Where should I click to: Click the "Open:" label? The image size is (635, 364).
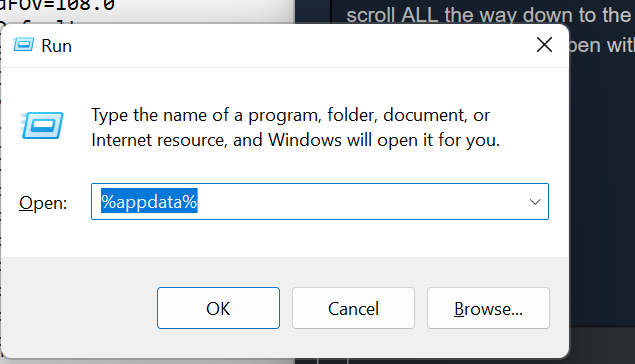[43, 203]
